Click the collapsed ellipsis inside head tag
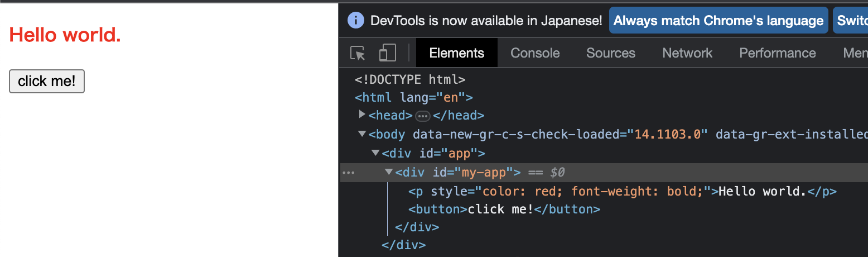 tap(423, 116)
